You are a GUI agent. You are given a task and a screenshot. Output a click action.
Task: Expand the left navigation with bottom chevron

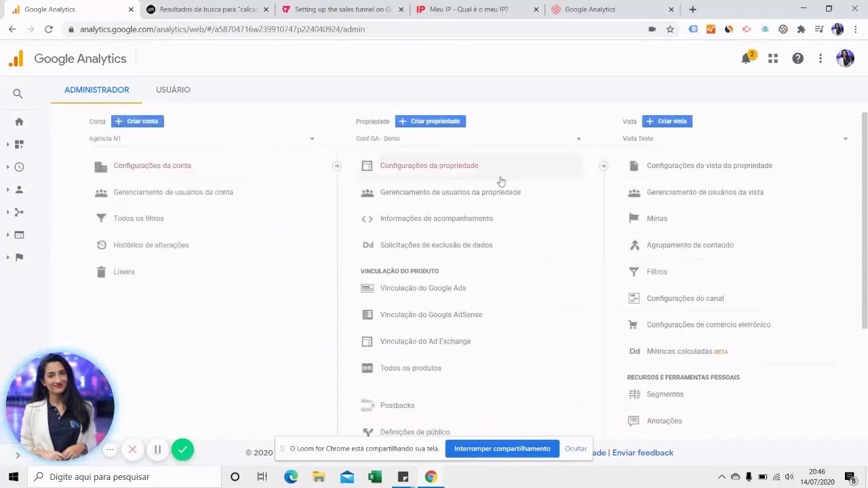click(18, 455)
